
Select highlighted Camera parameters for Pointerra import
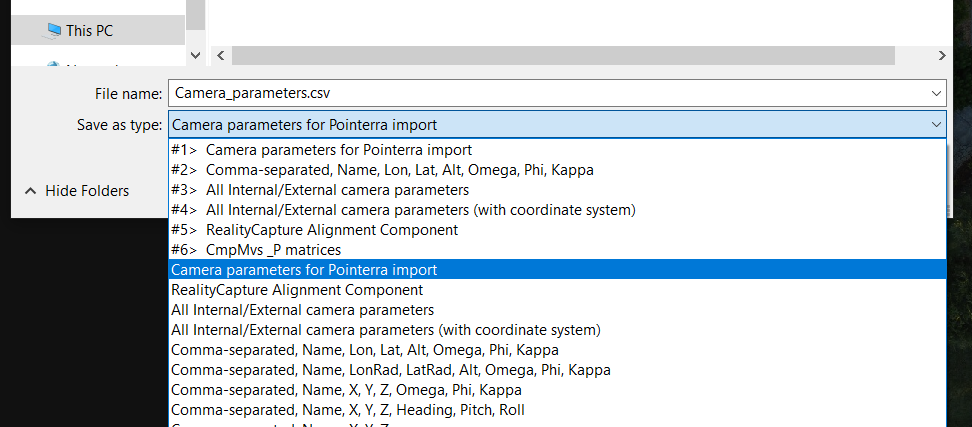pos(557,270)
